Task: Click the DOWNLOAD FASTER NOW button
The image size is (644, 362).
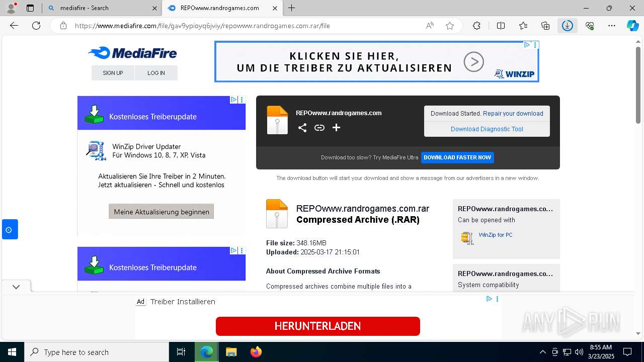Action: coord(457,157)
